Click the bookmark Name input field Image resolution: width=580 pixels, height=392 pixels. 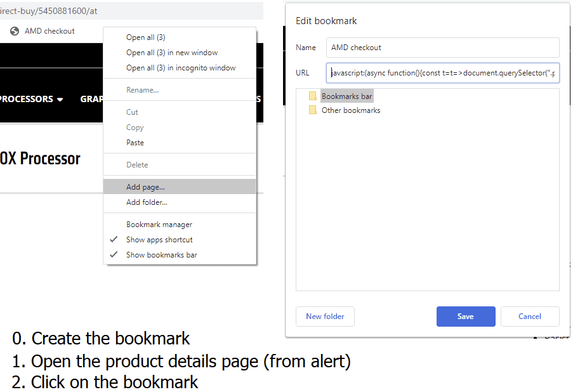click(x=442, y=48)
